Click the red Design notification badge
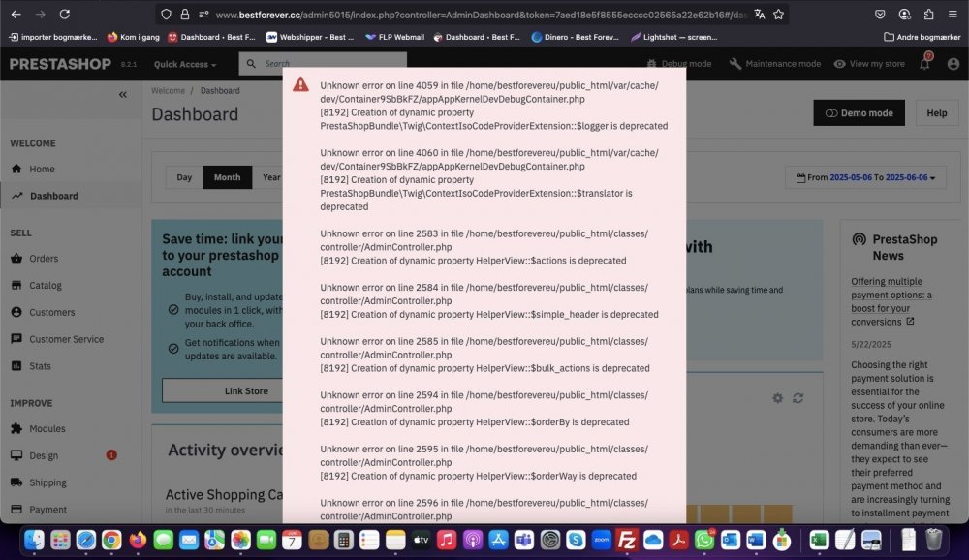 click(111, 455)
